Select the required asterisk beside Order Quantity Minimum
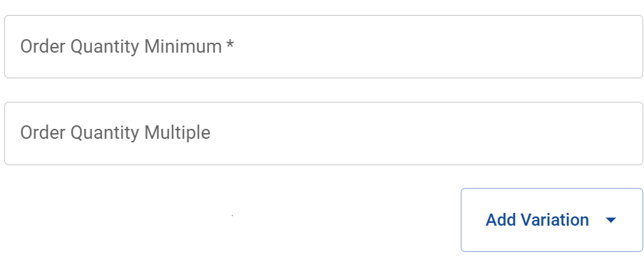This screenshot has height=257, width=644. click(x=230, y=44)
